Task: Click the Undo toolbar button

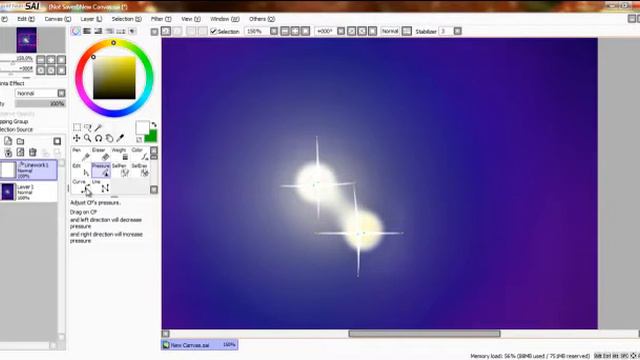Action: [x=166, y=31]
